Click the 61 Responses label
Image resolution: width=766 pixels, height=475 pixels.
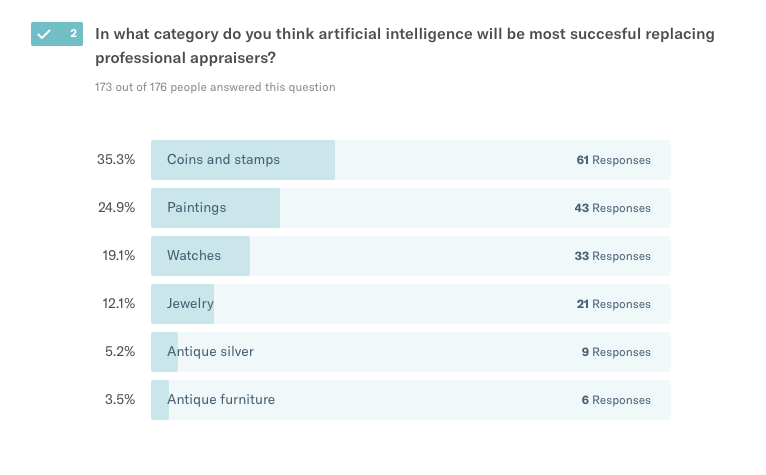click(613, 160)
